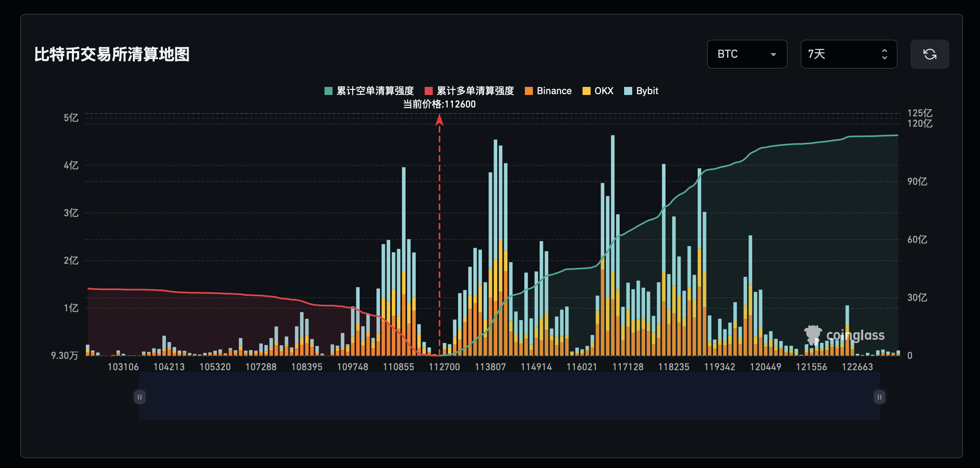
Task: Click x-axis label 122663
Action: coord(857,367)
